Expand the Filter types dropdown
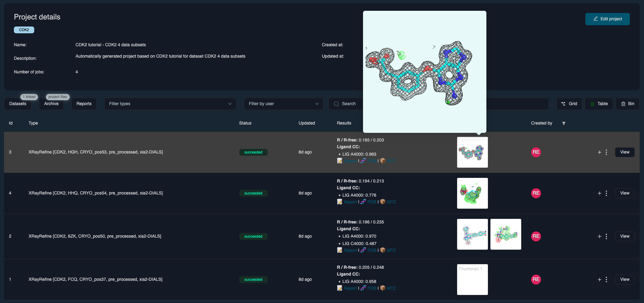644x303 pixels. tap(170, 104)
